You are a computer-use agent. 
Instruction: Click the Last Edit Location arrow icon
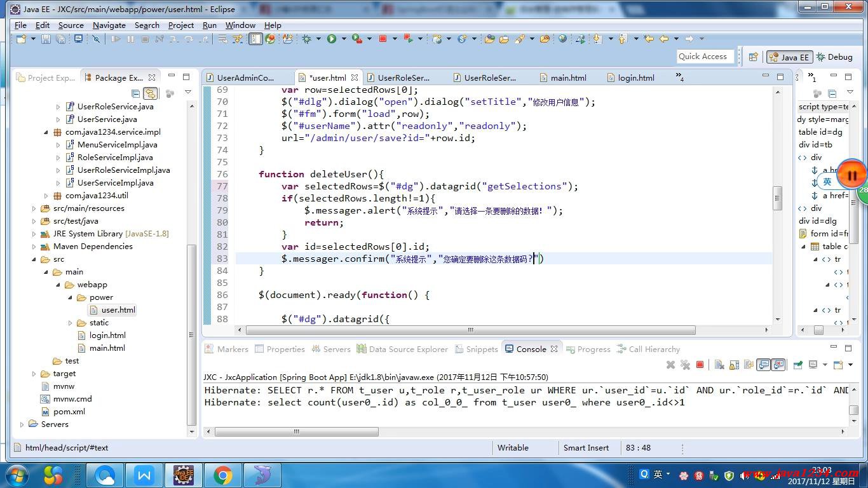[x=649, y=39]
